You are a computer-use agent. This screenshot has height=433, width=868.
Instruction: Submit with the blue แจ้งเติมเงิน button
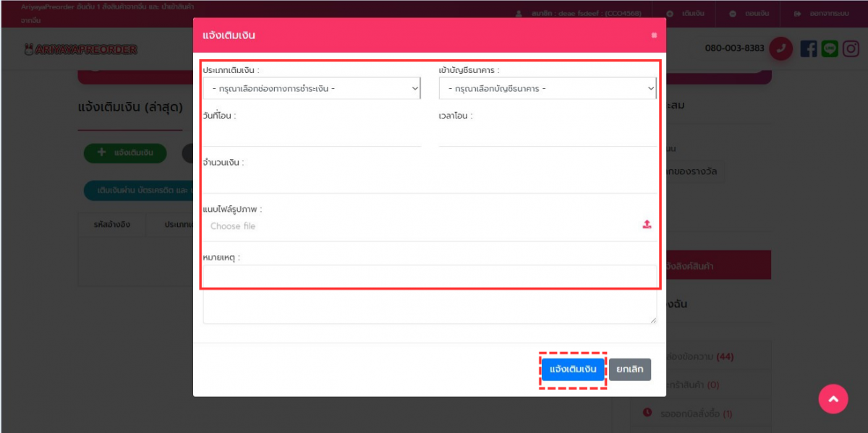point(573,369)
